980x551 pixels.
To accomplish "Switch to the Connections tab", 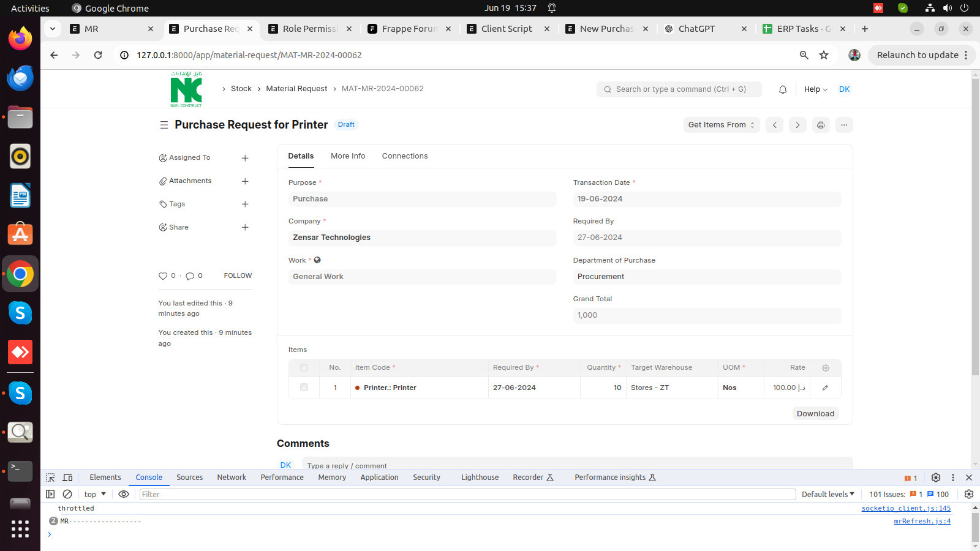I will pos(405,156).
